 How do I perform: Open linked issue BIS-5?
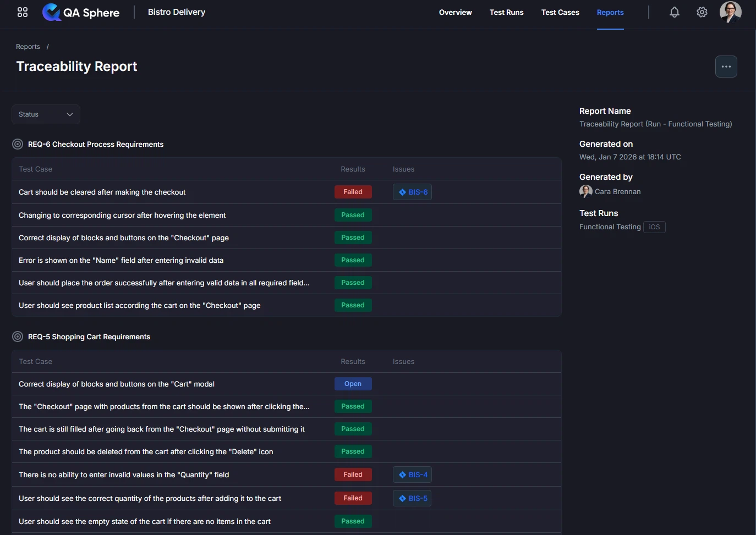click(412, 498)
